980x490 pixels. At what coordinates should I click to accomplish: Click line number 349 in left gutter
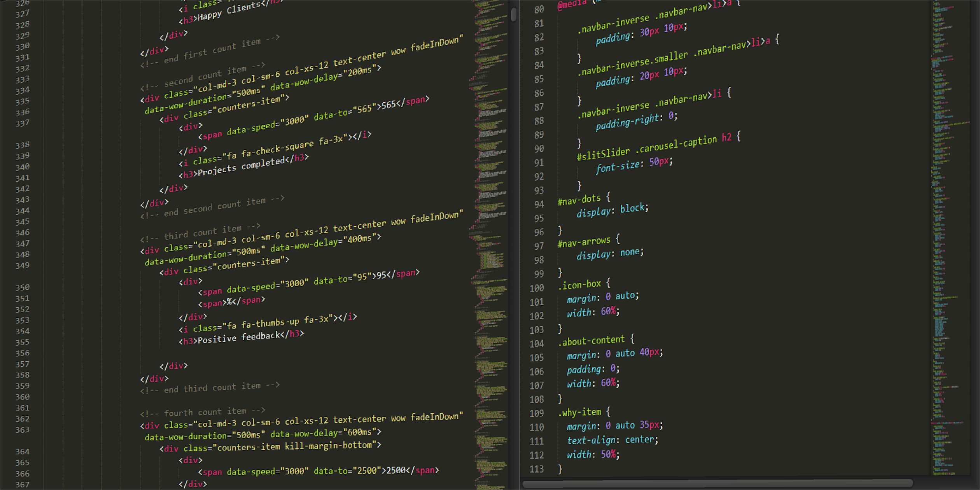click(x=22, y=265)
